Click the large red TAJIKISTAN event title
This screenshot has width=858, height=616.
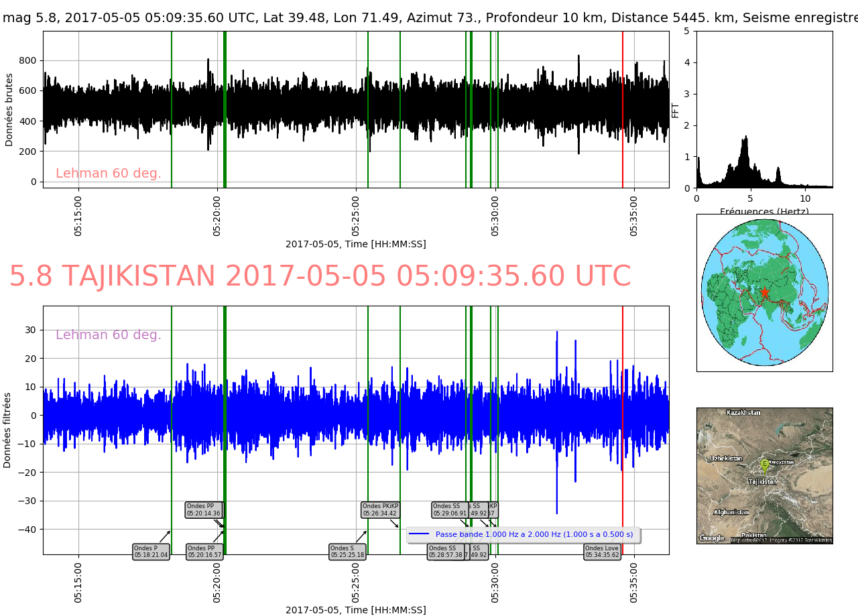click(320, 276)
